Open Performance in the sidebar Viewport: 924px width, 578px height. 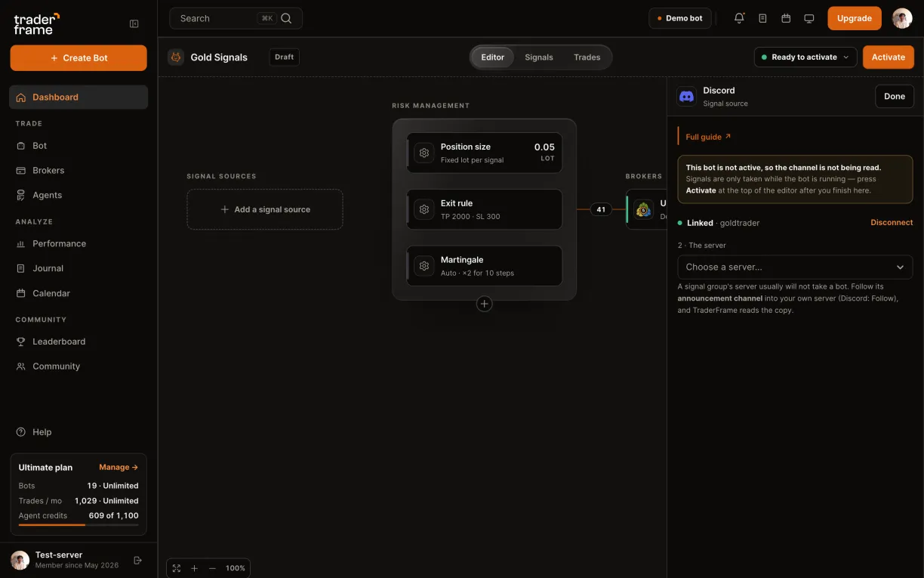point(79,243)
